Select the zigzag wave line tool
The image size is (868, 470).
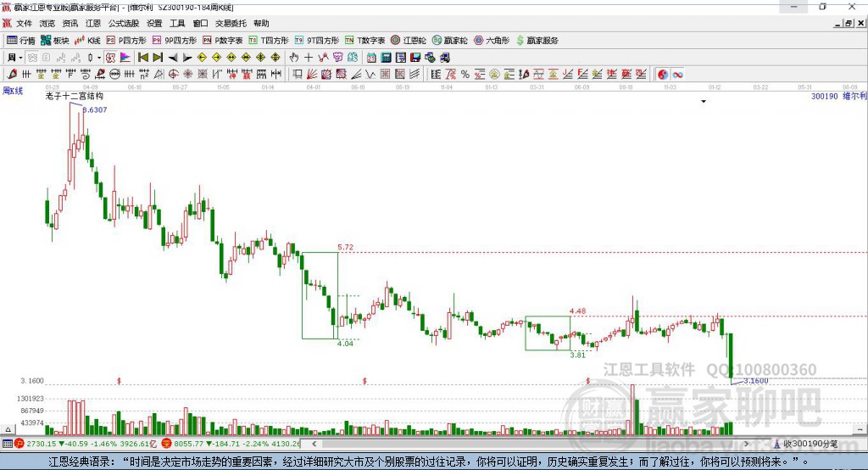370,75
